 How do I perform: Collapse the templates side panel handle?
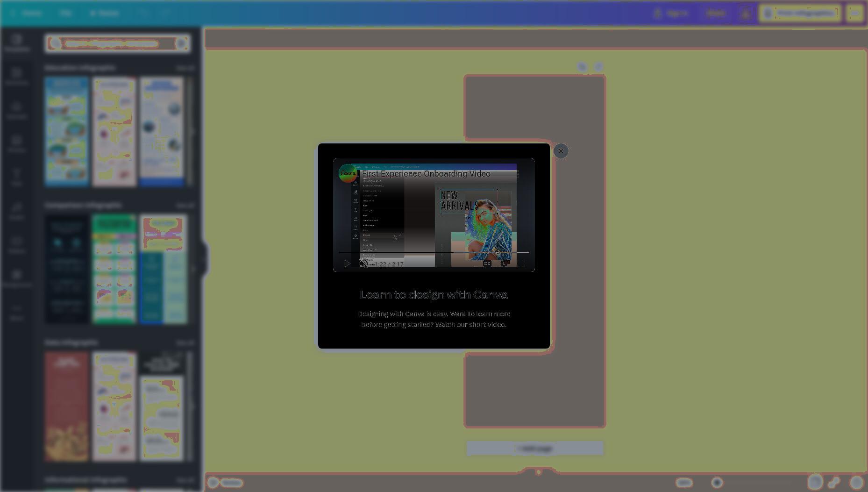pos(204,258)
